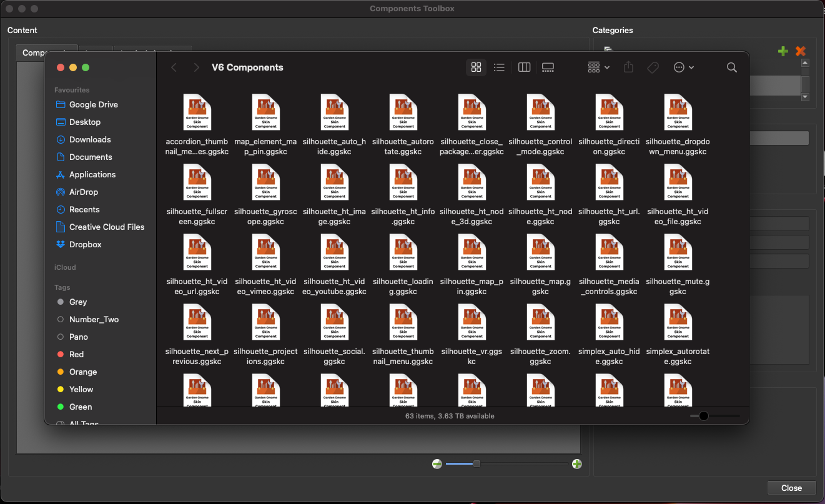Image resolution: width=825 pixels, height=504 pixels.
Task: Select silhouette_fullscreen.ggskc file
Action: pos(197,195)
